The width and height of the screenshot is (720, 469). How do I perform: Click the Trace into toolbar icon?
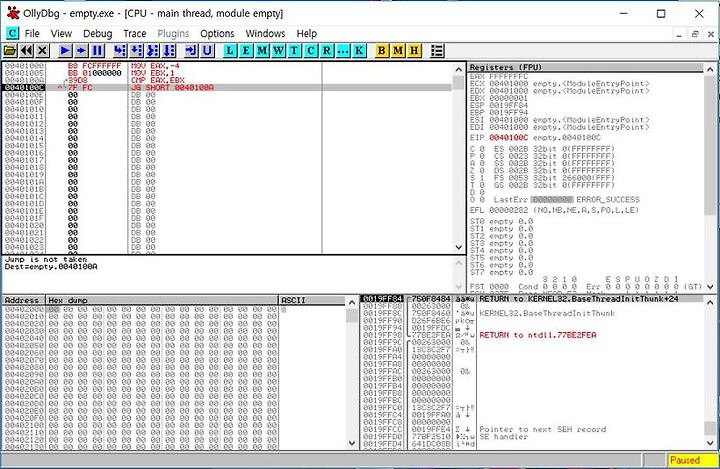(x=152, y=51)
